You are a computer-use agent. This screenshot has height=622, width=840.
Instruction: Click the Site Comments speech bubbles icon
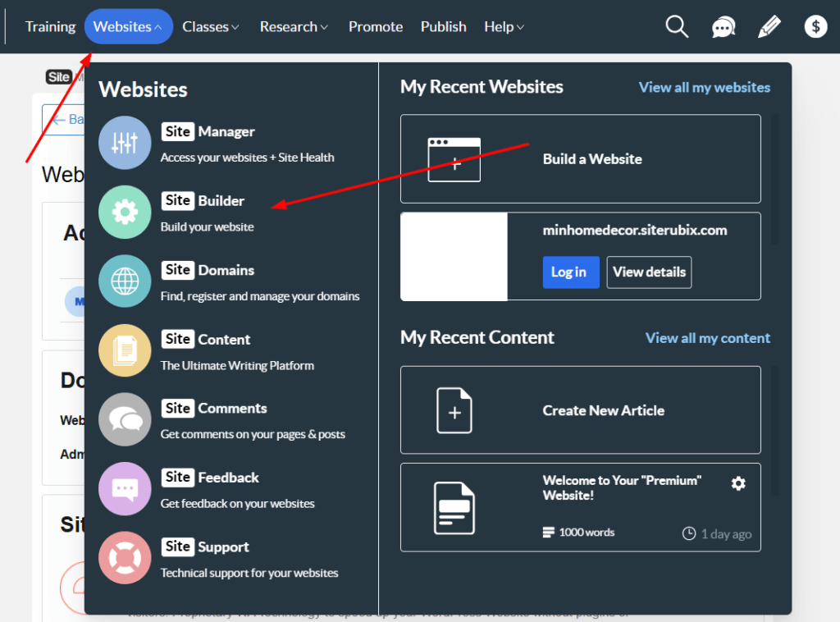[x=125, y=419]
